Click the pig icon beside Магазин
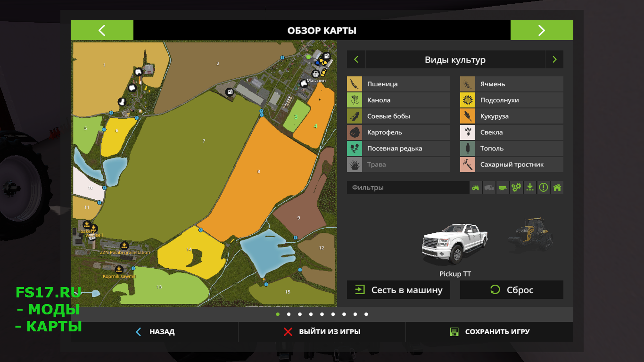Viewport: 644px width, 362px height. 304,83
